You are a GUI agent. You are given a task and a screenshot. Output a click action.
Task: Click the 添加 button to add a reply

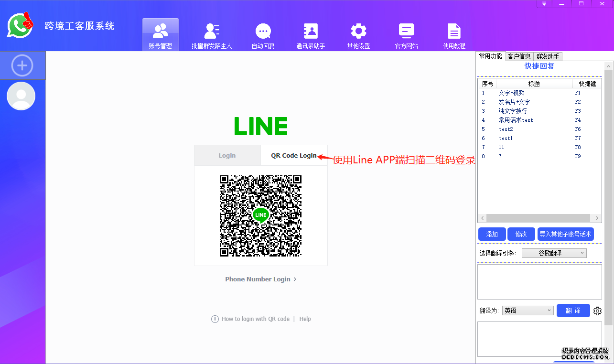click(x=492, y=234)
